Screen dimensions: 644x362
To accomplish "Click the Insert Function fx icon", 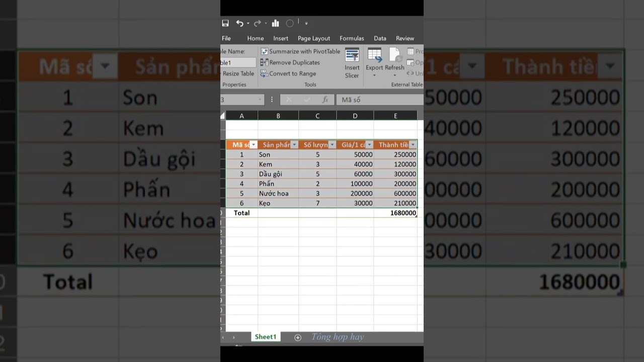I will click(326, 100).
